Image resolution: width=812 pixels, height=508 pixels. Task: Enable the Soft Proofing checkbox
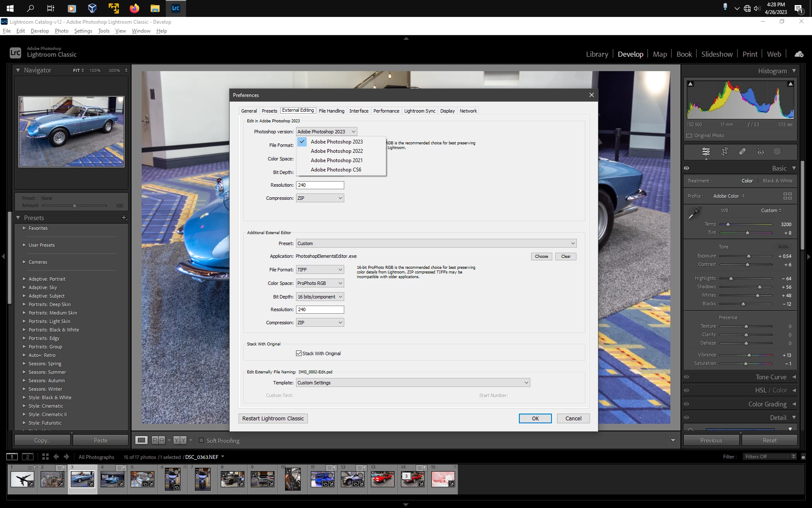click(x=201, y=441)
